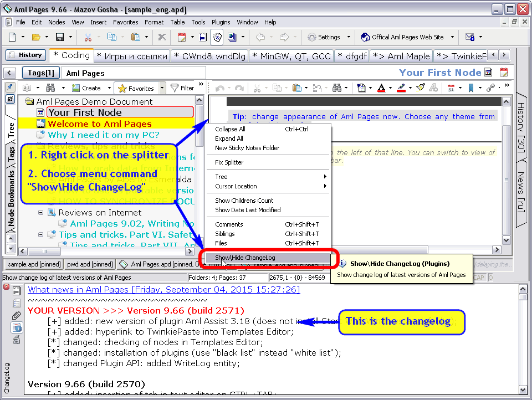This screenshot has height=400, width=532.
Task: Click the main toolbar Copy icon
Action: [x=111, y=37]
